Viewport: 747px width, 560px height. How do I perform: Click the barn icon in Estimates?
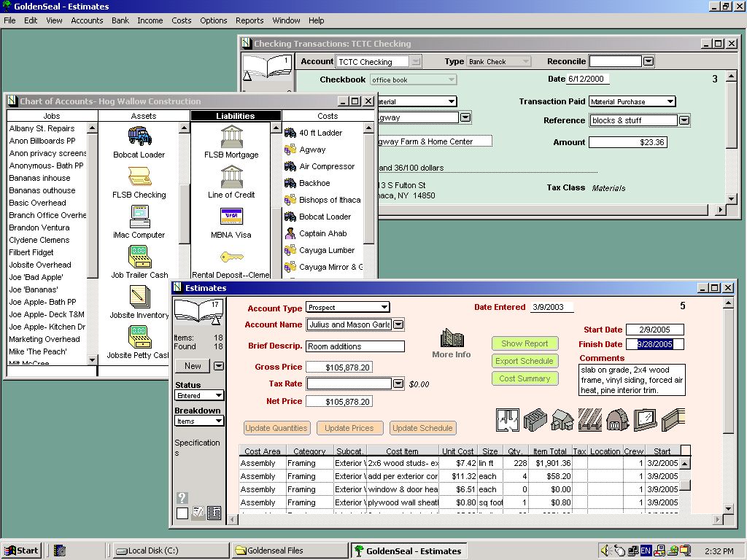click(617, 419)
